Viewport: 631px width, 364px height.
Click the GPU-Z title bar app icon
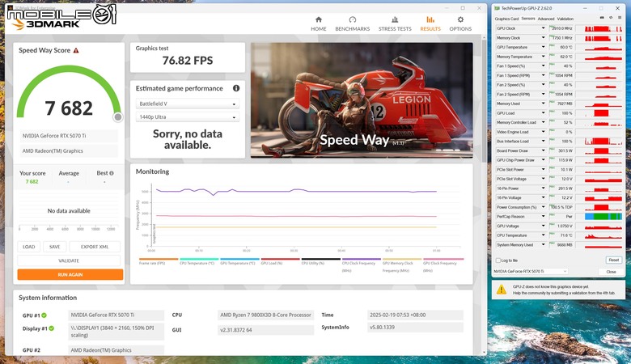point(497,8)
